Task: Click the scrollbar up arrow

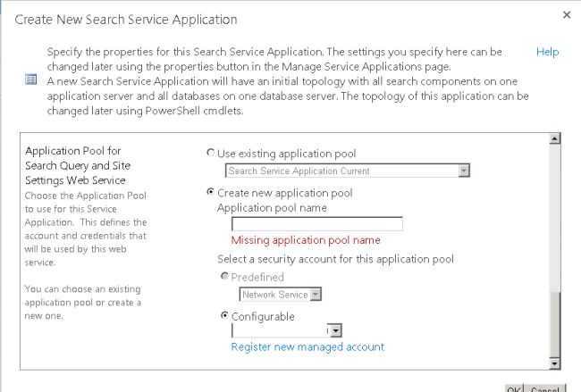Action: click(554, 139)
